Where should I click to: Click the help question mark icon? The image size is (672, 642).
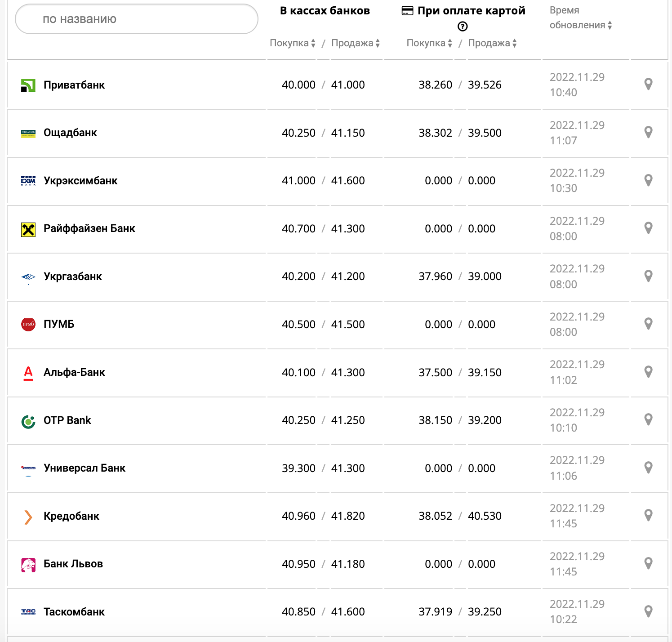[463, 27]
